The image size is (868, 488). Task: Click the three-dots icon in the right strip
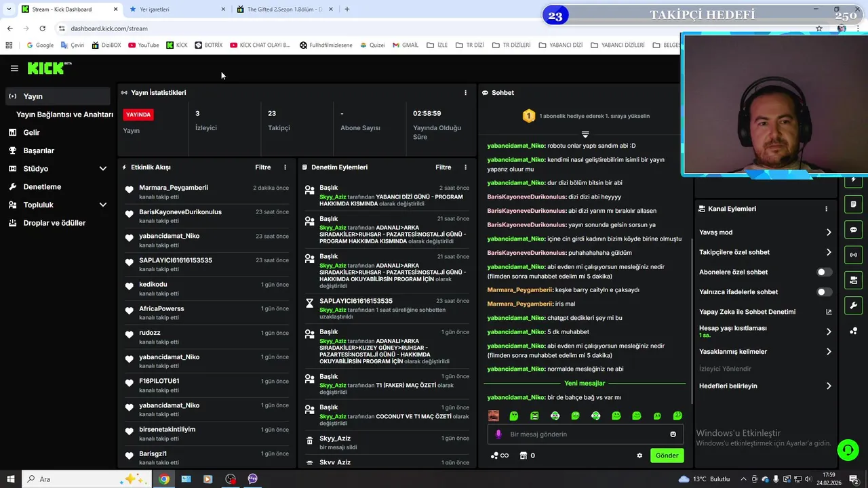[853, 331]
